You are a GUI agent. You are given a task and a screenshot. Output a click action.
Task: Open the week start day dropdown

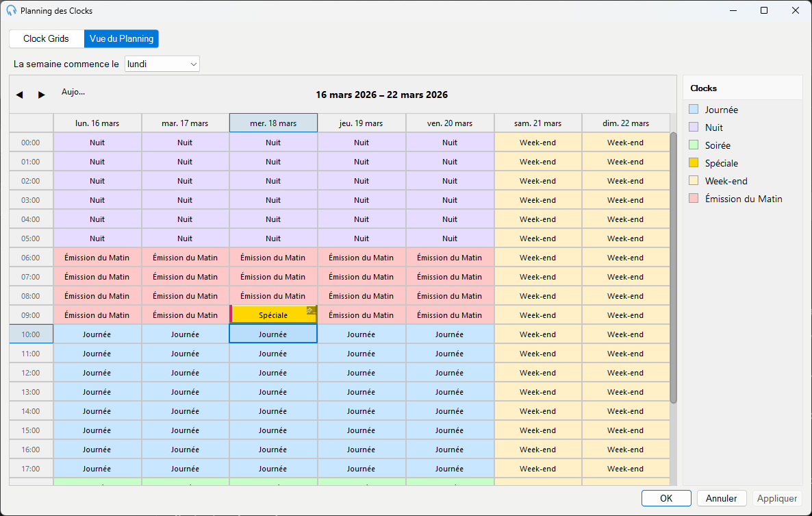pos(162,64)
